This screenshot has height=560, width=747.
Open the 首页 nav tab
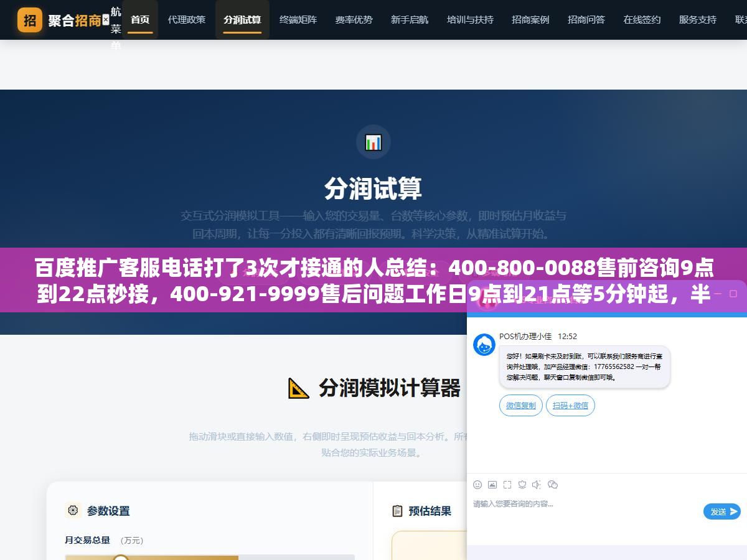pyautogui.click(x=140, y=19)
